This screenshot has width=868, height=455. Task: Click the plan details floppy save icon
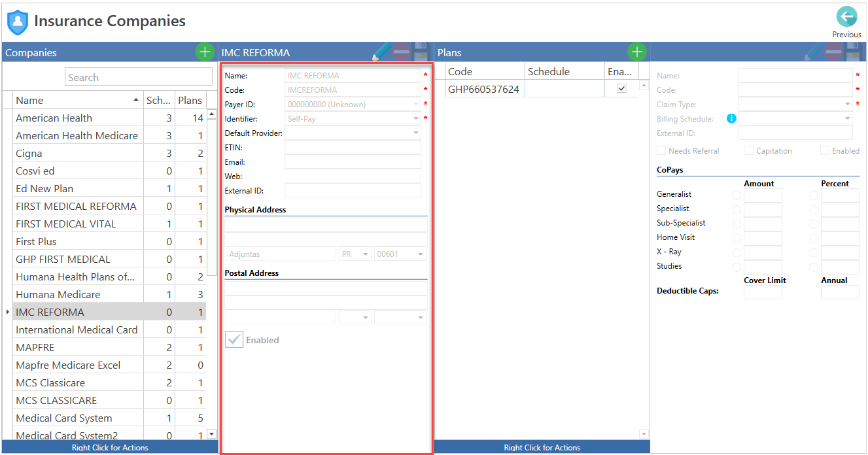(x=853, y=52)
